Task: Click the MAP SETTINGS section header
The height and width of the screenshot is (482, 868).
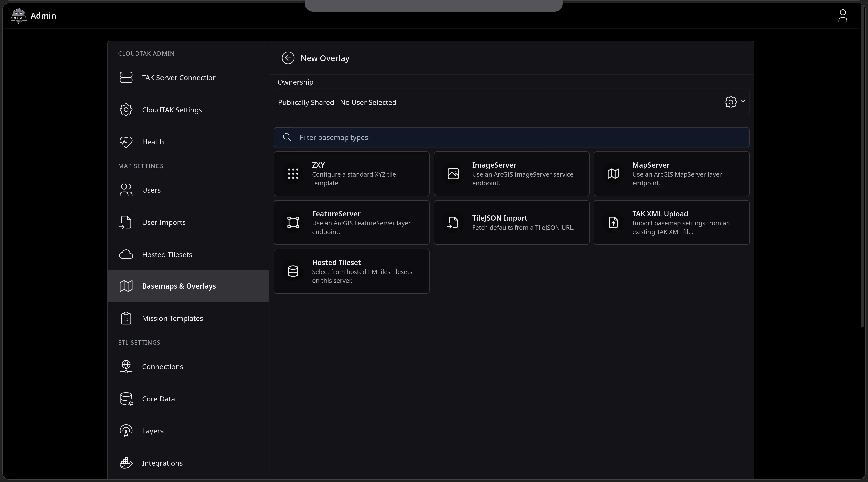Action: 141,166
